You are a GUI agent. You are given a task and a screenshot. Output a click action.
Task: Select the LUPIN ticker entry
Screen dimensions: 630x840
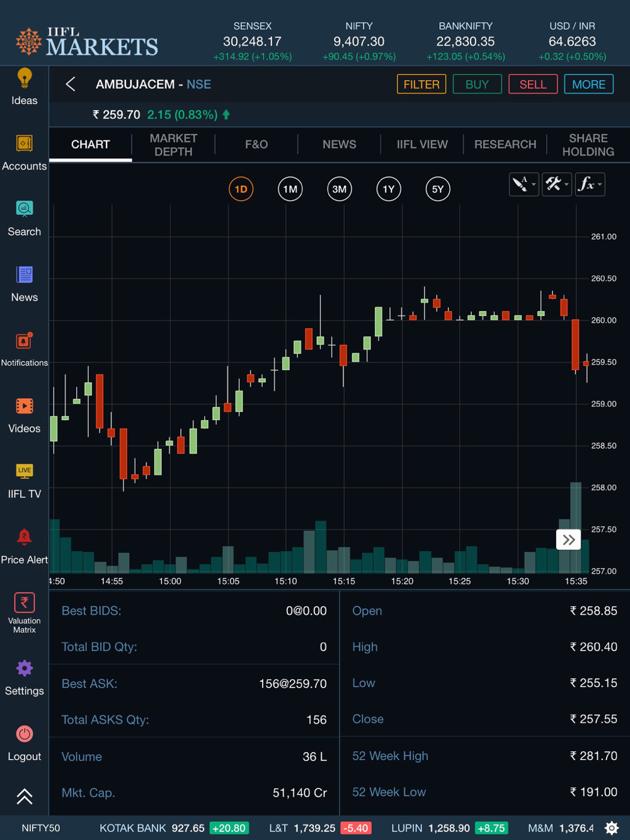[x=450, y=828]
